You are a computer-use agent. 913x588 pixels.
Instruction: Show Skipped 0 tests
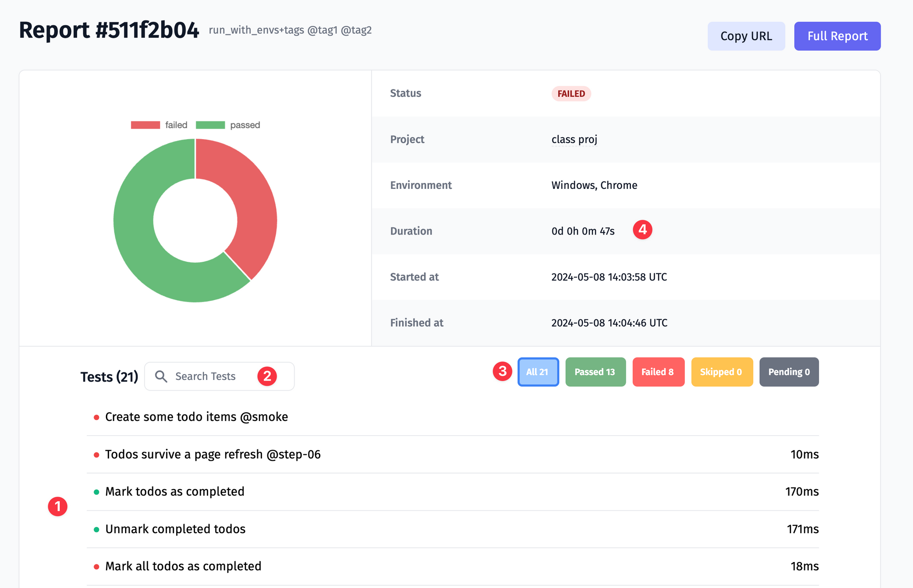pos(722,372)
